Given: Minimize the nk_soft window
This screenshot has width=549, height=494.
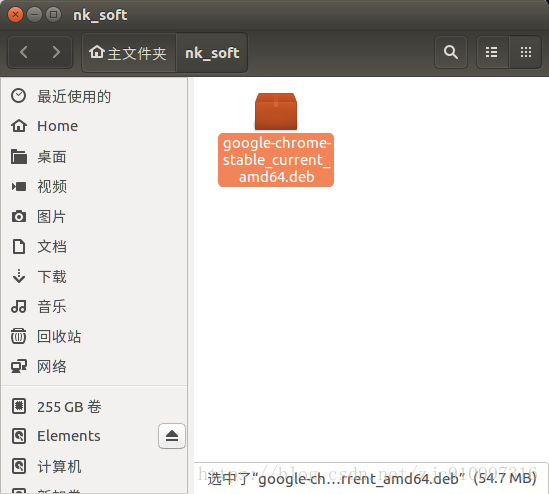Looking at the screenshot, I should (x=34, y=15).
